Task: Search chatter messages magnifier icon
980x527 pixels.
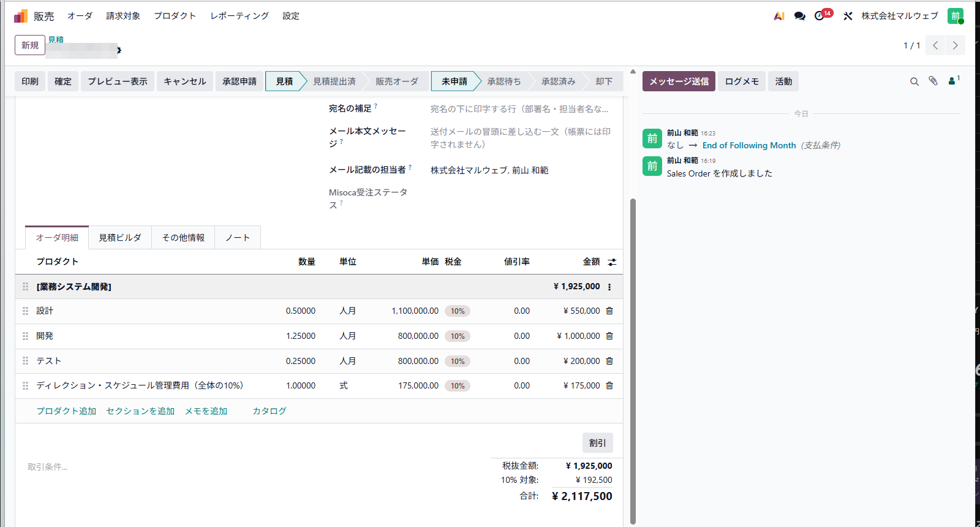Action: [914, 82]
